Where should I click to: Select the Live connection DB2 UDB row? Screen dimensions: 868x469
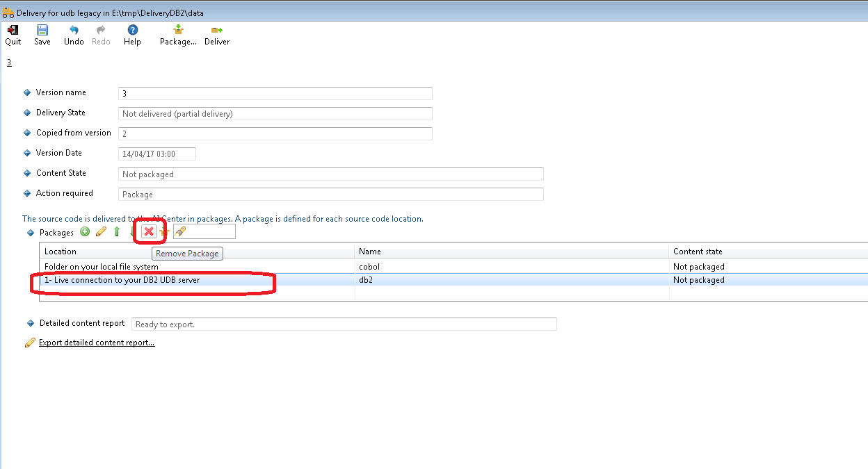122,280
